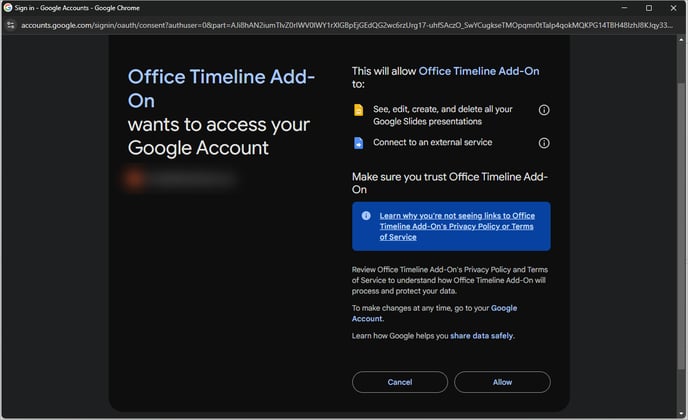Click the accounts.google.com address bar URL
Image resolution: width=688 pixels, height=420 pixels.
[x=347, y=25]
